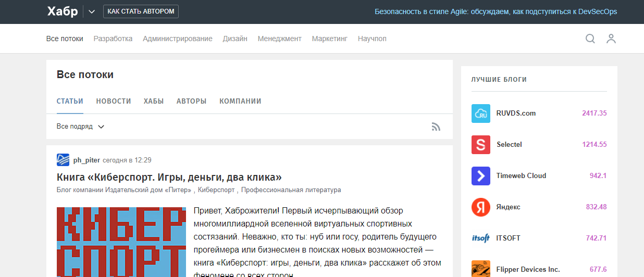Open the RSS feed icon

pyautogui.click(x=436, y=127)
